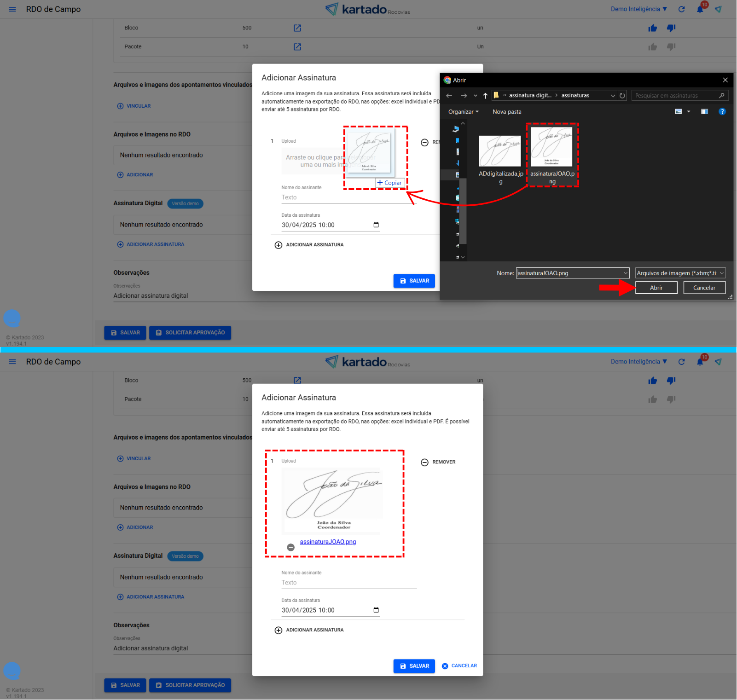Viewport: 737px width, 700px height.
Task: Go back in the Abrir file dialog
Action: (449, 96)
